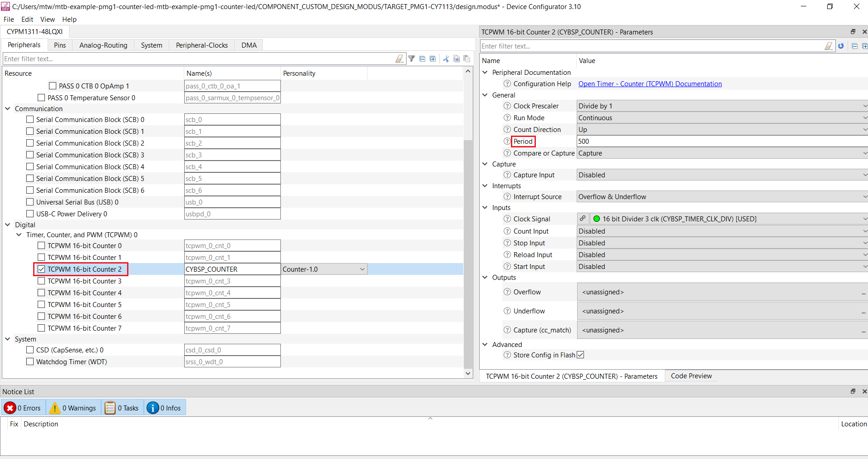Float the Notice List panel icon
The image size is (868, 459).
pos(853,391)
